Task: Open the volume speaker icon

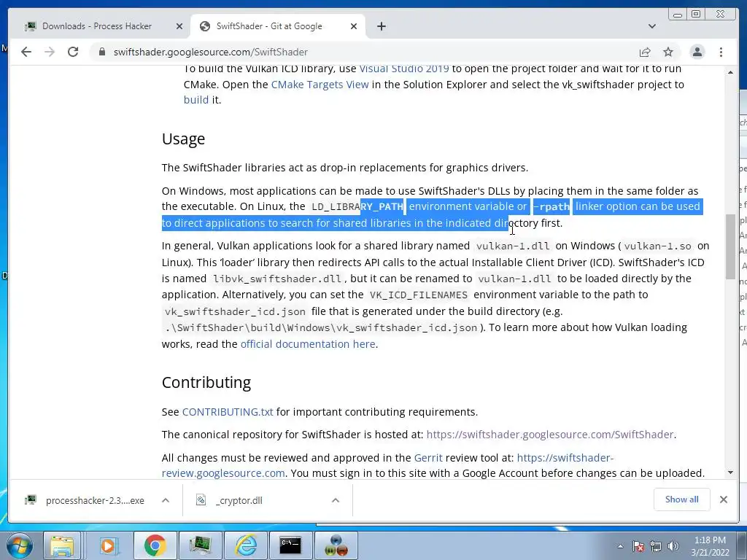Action: coord(673,546)
